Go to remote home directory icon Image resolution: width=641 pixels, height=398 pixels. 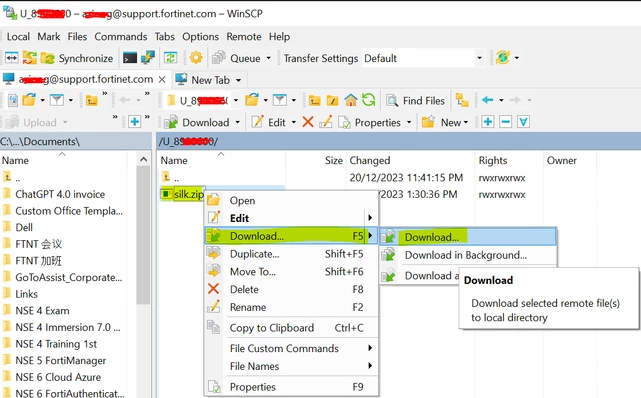pos(350,100)
